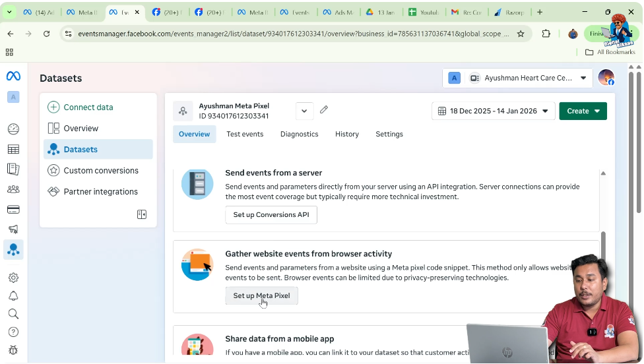The image size is (644, 364).
Task: Click the text ID 934017612303341
Action: click(x=234, y=116)
